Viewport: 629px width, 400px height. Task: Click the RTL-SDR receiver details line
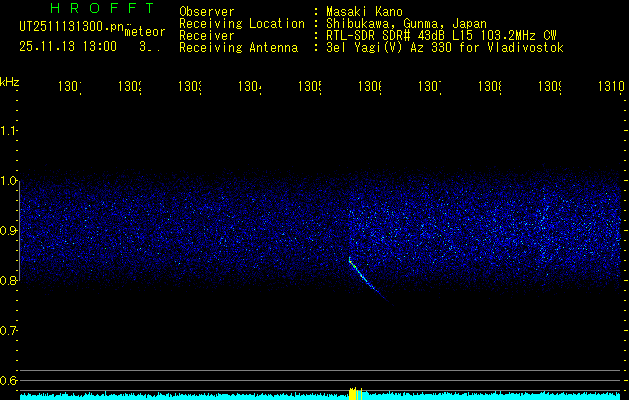coord(442,35)
